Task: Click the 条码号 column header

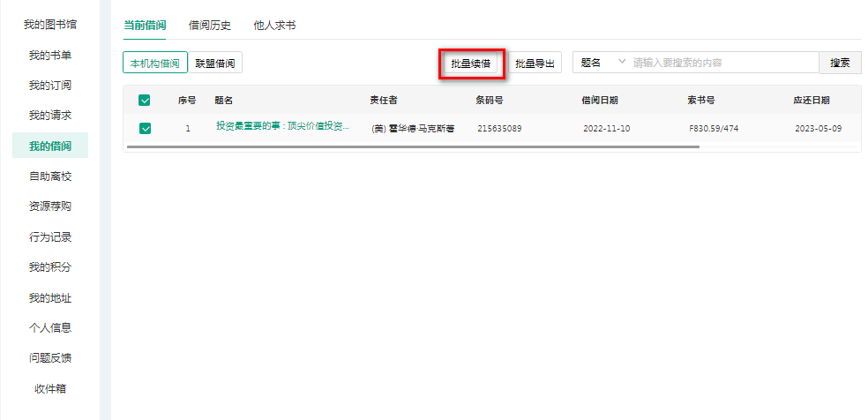Action: (490, 101)
